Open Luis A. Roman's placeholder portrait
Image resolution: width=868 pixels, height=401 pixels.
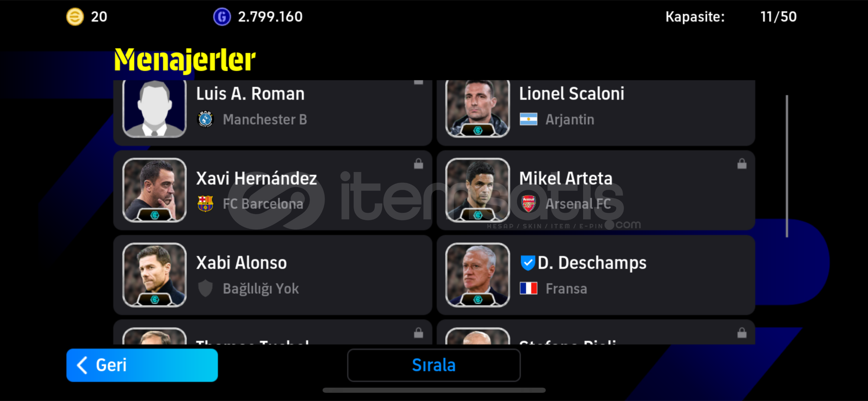tap(155, 108)
